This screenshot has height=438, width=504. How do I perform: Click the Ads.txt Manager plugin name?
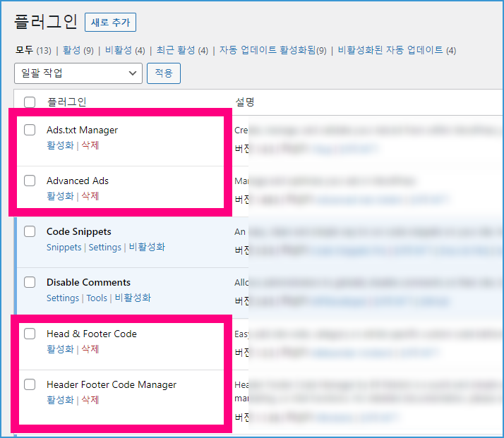click(83, 130)
